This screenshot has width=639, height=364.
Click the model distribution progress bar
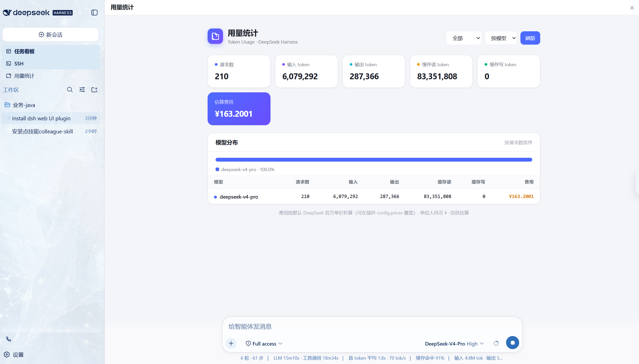tap(374, 160)
